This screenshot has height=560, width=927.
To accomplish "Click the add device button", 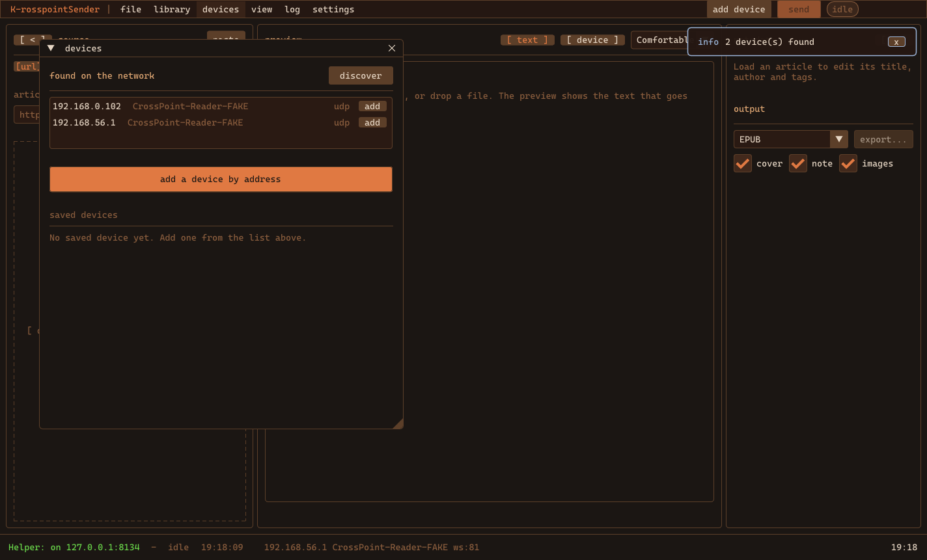I will pyautogui.click(x=739, y=9).
